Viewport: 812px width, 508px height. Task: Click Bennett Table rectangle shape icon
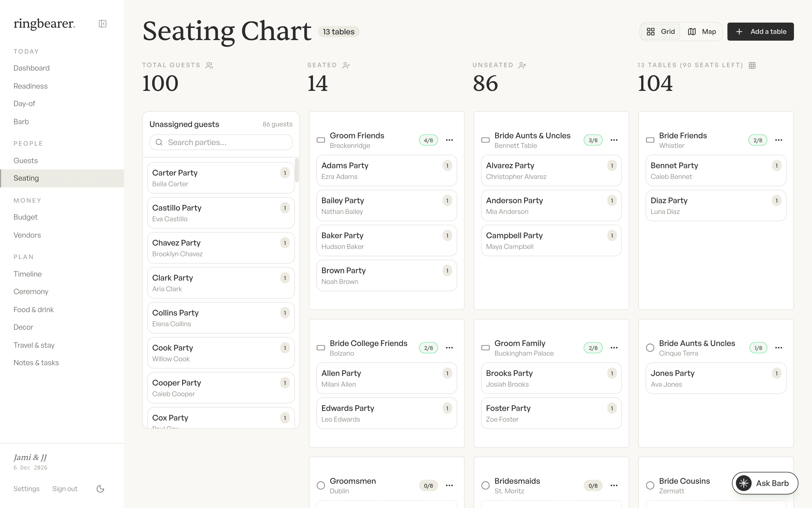[486, 140]
